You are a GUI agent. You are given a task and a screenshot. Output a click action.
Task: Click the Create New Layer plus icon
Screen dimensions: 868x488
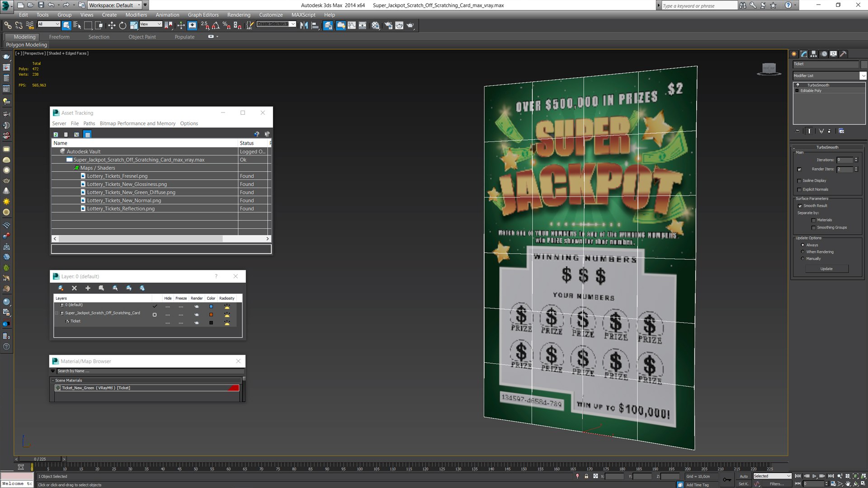[88, 288]
